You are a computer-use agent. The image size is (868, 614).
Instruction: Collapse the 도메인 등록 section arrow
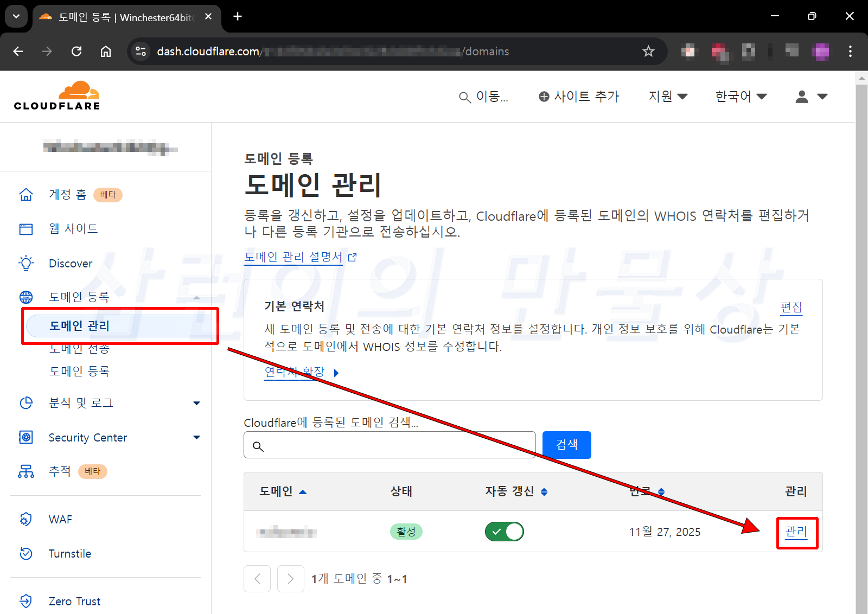pyautogui.click(x=196, y=297)
